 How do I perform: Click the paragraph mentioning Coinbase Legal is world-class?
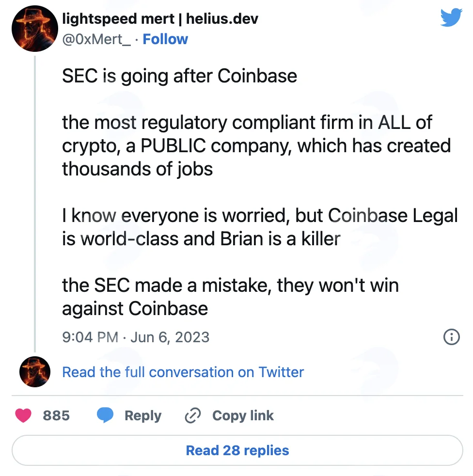[x=260, y=227]
